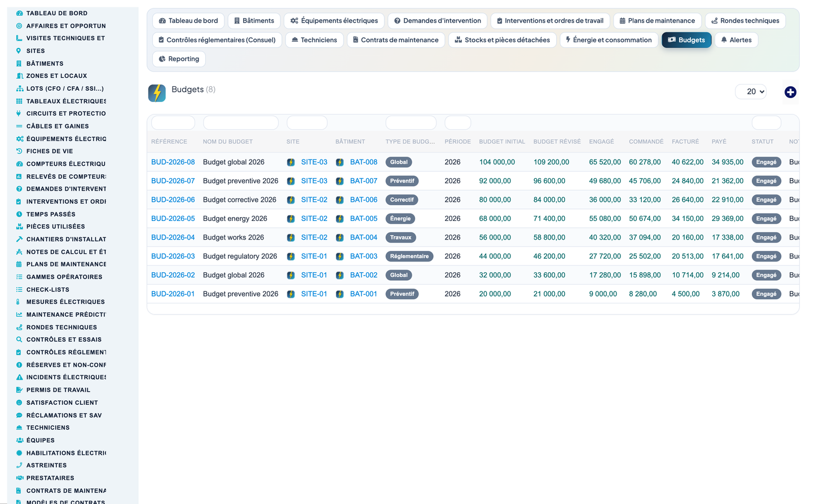Open Permis de travail in the sidebar
The height and width of the screenshot is (504, 815).
click(58, 390)
